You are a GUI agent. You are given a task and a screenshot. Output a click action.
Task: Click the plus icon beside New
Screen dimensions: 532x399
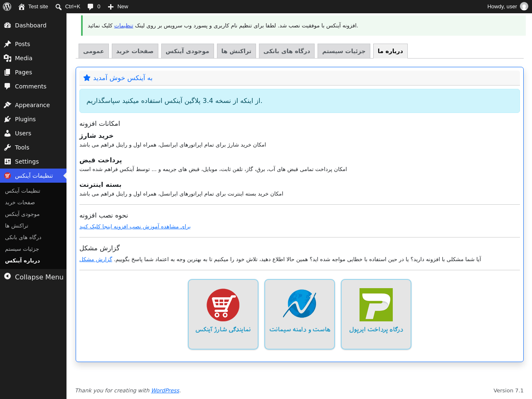coord(111,7)
